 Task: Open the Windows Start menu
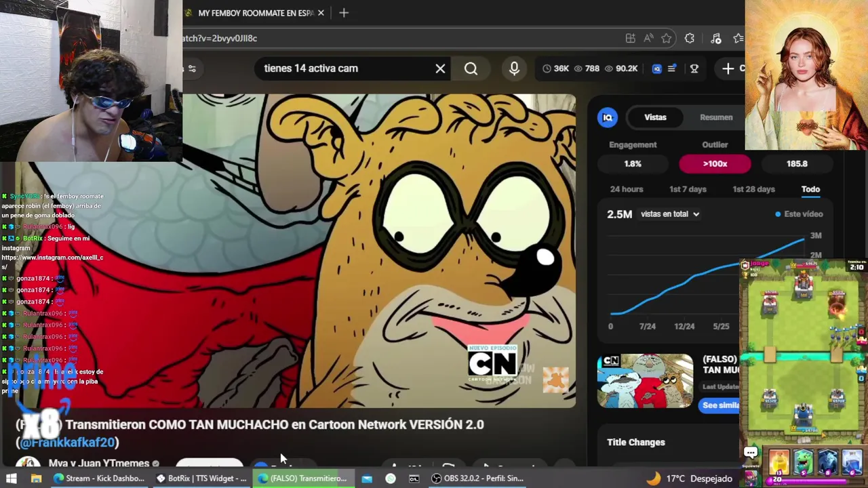pos(12,479)
